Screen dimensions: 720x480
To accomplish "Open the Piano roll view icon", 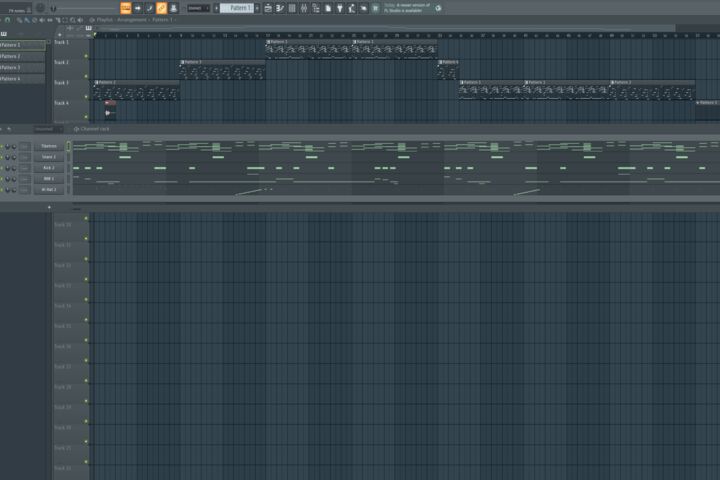I will (x=280, y=8).
